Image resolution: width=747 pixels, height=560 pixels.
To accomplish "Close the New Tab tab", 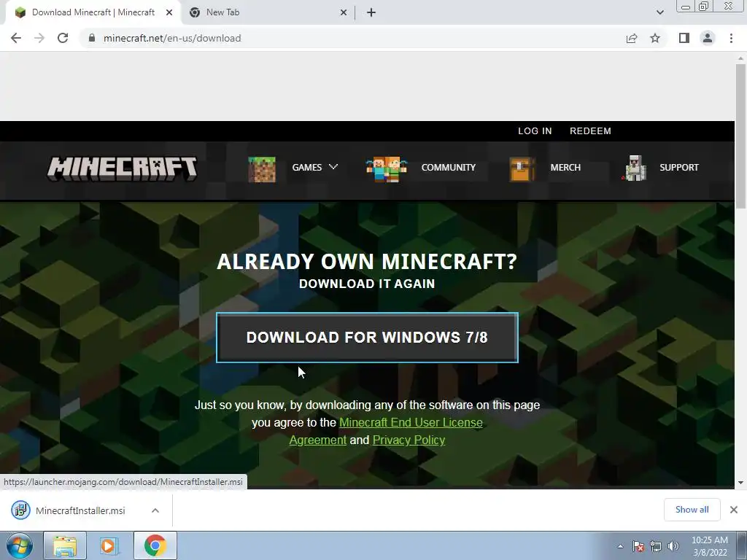I will (x=344, y=12).
